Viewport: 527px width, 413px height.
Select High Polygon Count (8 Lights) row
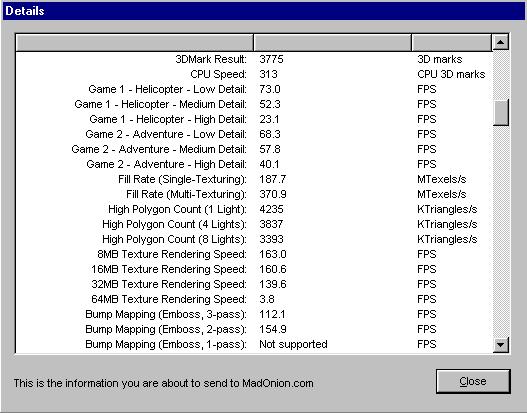pyautogui.click(x=254, y=239)
